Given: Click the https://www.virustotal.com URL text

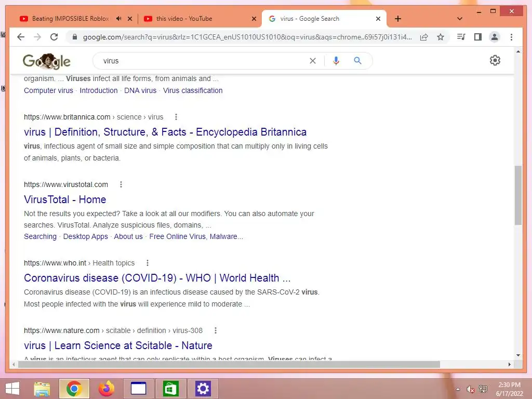Looking at the screenshot, I should click(x=66, y=184).
